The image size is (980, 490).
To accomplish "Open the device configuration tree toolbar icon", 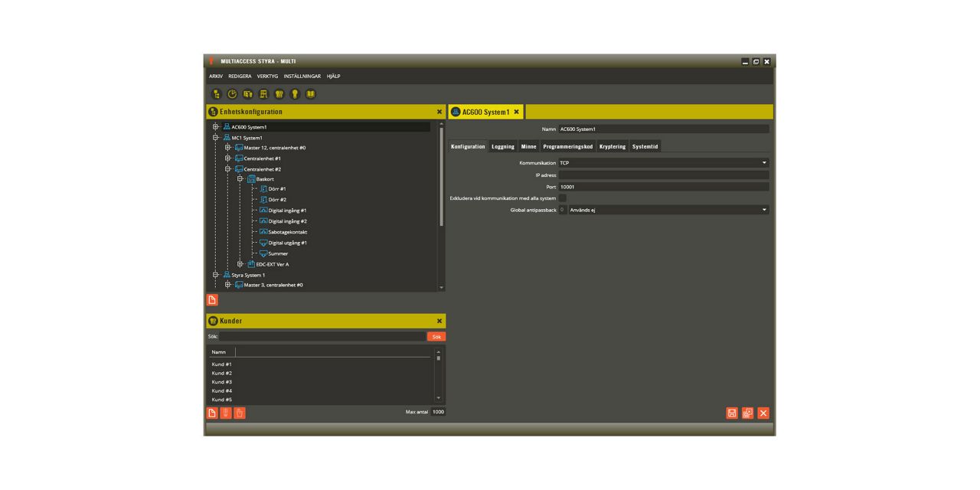I will 217,94.
